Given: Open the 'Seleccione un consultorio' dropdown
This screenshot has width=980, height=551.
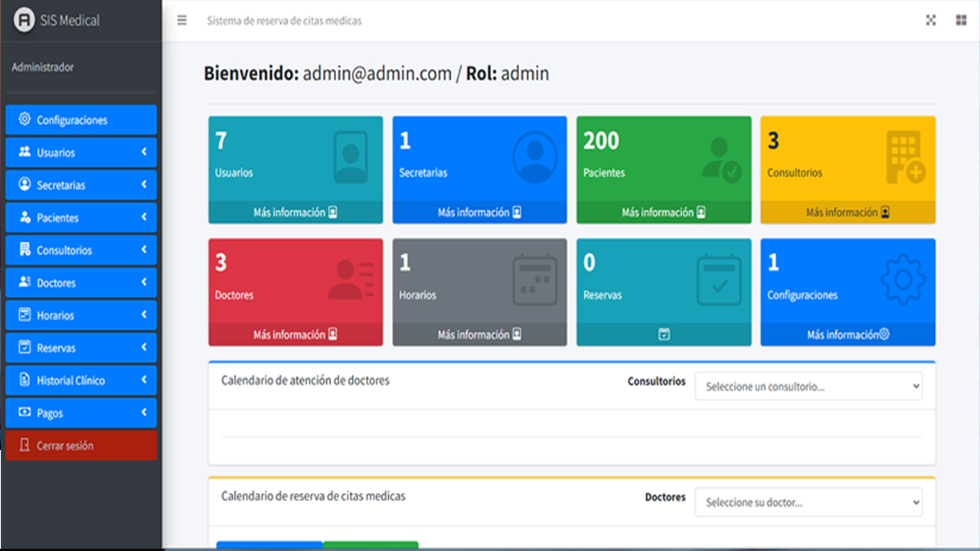Looking at the screenshot, I should click(x=808, y=386).
